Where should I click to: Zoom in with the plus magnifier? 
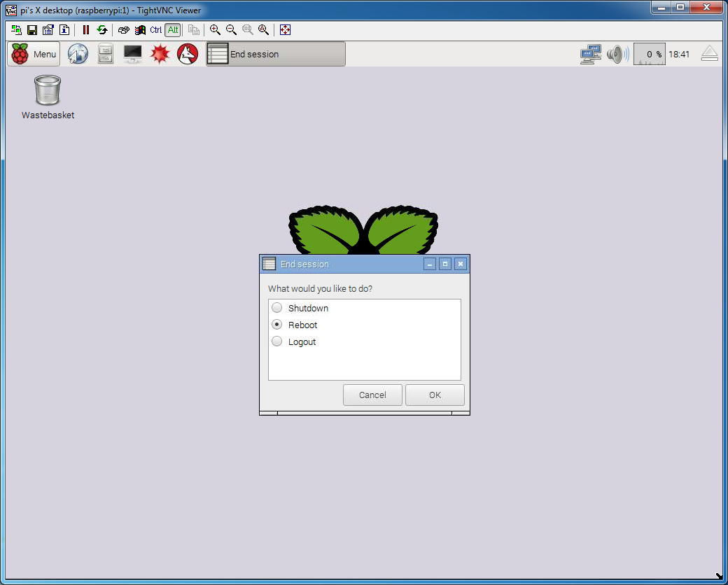pyautogui.click(x=215, y=30)
